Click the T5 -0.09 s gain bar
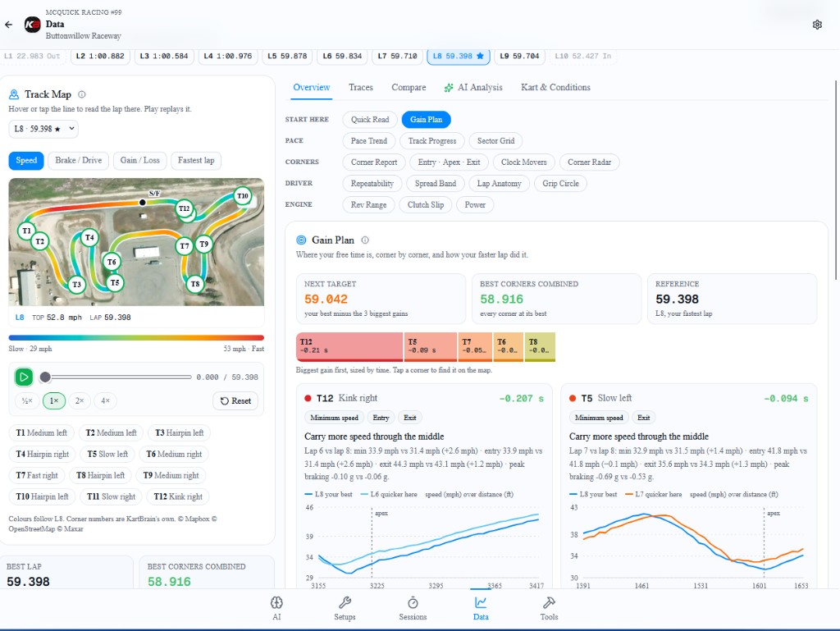This screenshot has height=631, width=840. point(431,346)
